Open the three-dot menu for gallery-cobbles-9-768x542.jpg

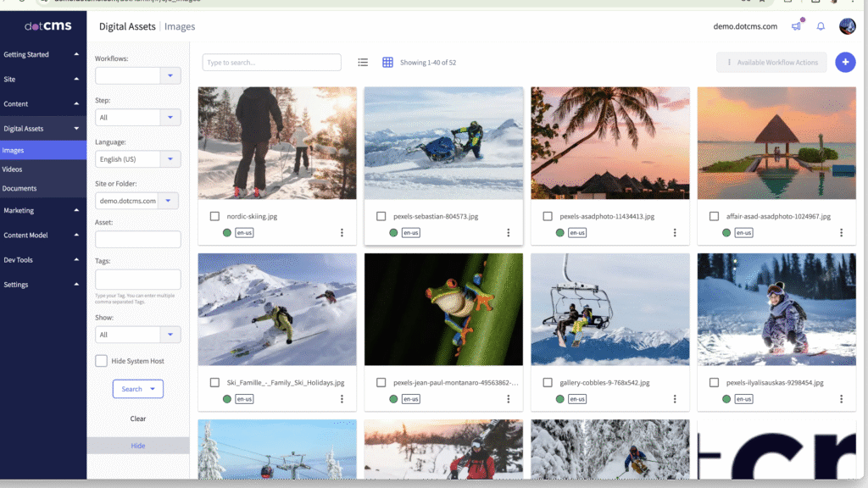675,399
